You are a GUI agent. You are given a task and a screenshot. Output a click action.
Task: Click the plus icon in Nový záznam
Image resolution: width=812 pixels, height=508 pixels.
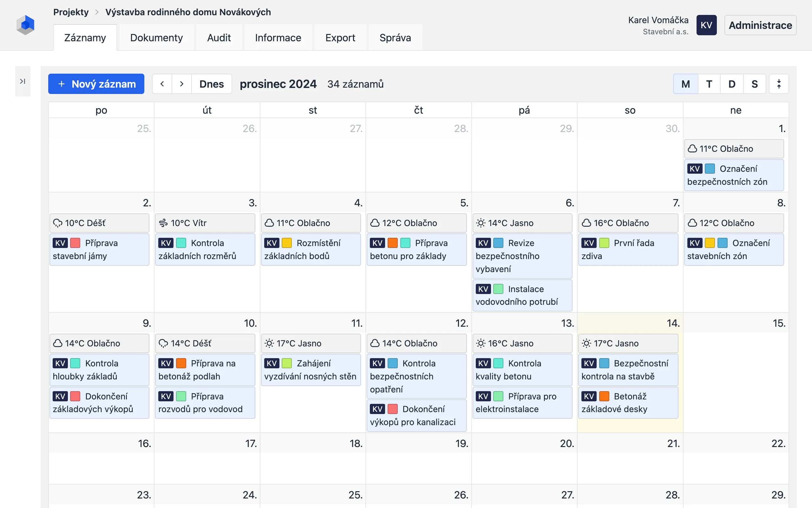click(62, 84)
